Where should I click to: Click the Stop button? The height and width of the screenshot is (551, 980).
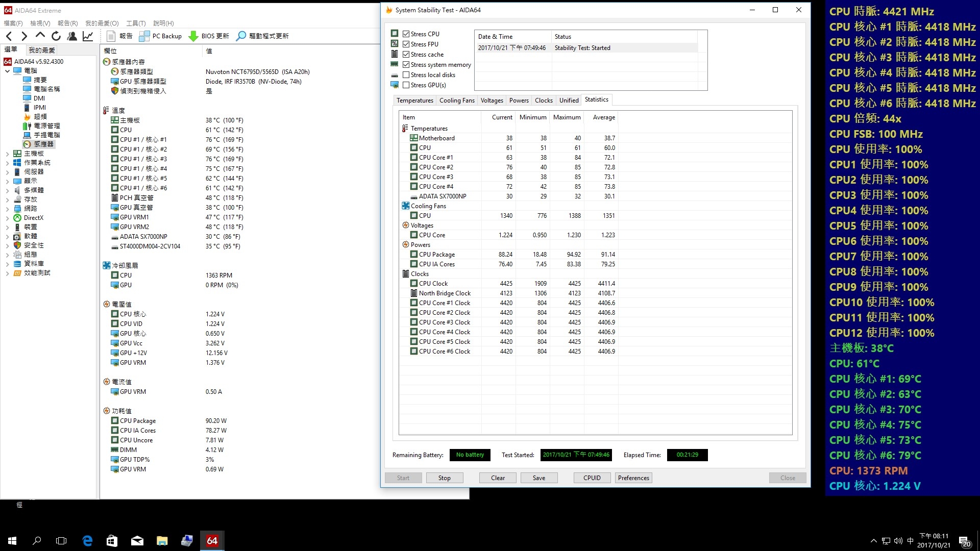444,478
